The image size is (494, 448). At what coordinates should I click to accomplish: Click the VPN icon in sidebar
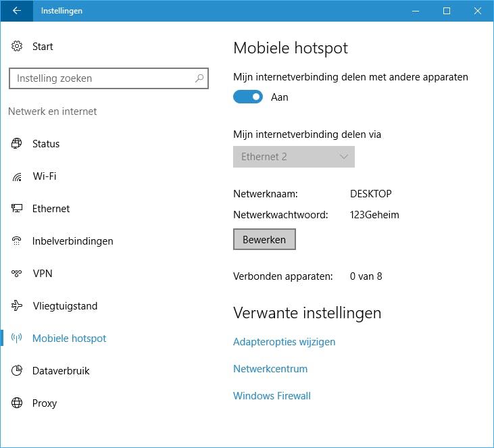[17, 274]
